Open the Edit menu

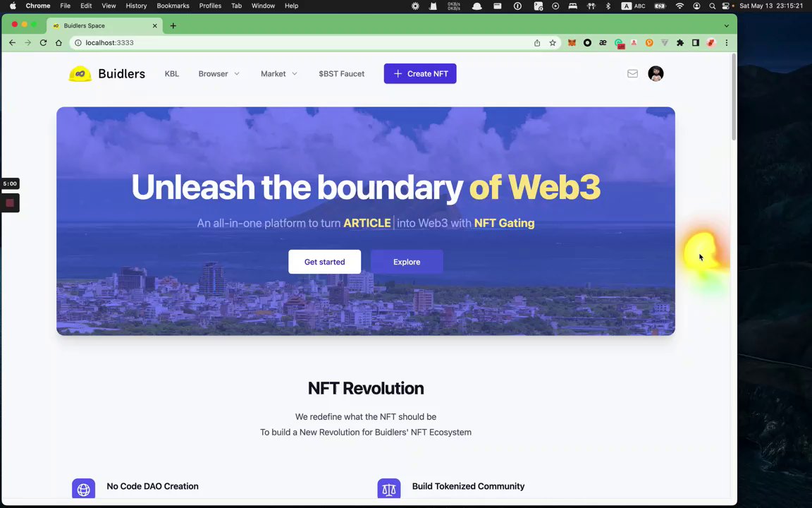86,6
